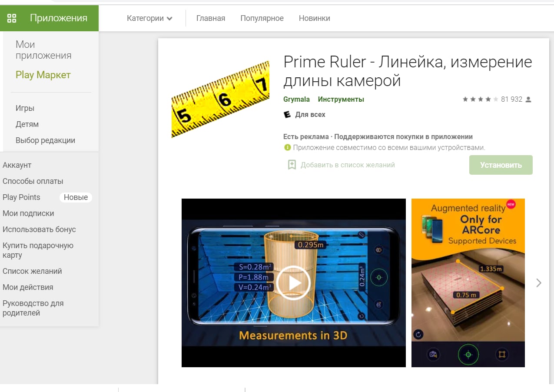Play the Measurements in 3D video
Viewport: 554px width, 392px height.
pos(293,283)
